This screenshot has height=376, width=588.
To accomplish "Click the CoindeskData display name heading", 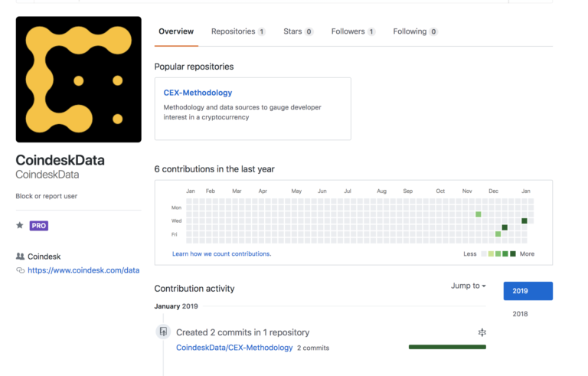I will pos(60,160).
